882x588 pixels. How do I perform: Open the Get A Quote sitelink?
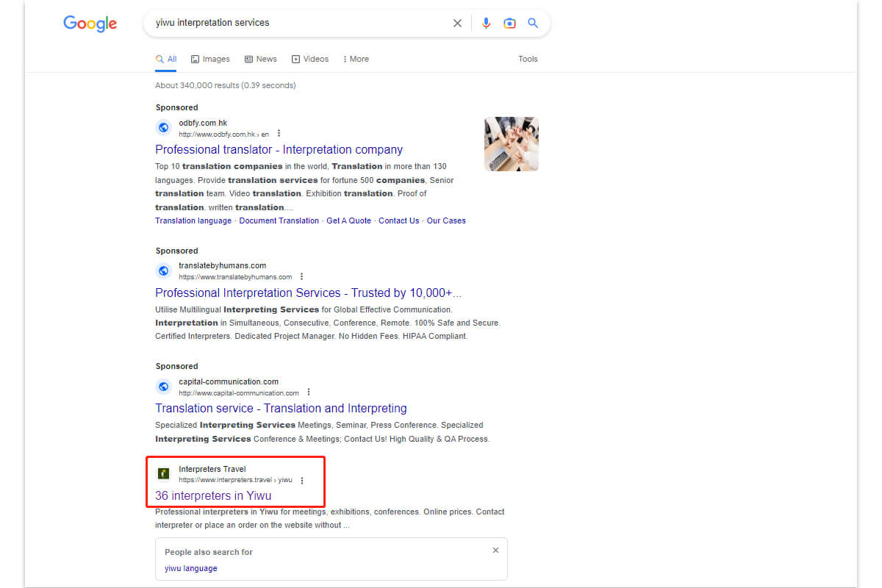348,220
